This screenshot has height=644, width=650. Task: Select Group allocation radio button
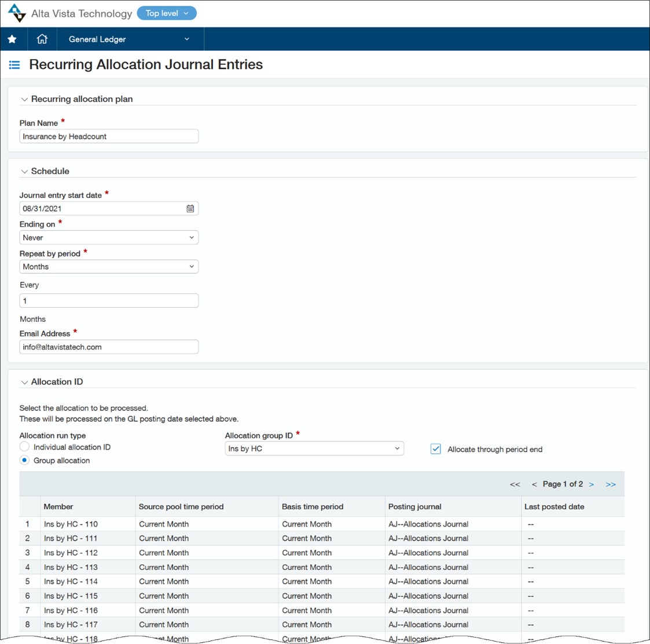click(24, 461)
